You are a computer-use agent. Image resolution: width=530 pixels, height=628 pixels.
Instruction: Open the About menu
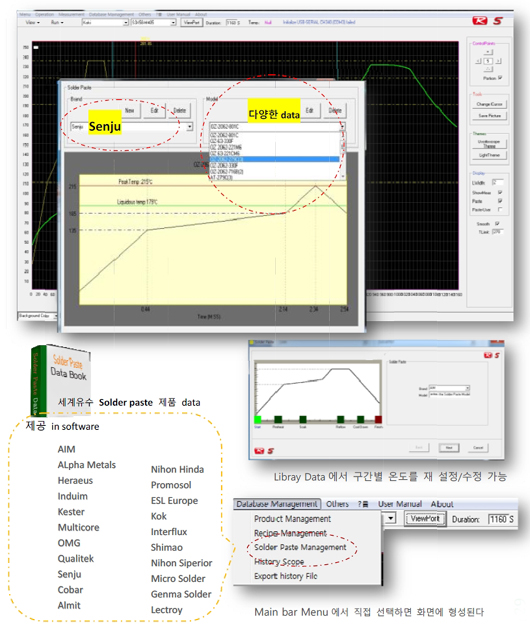point(442,504)
